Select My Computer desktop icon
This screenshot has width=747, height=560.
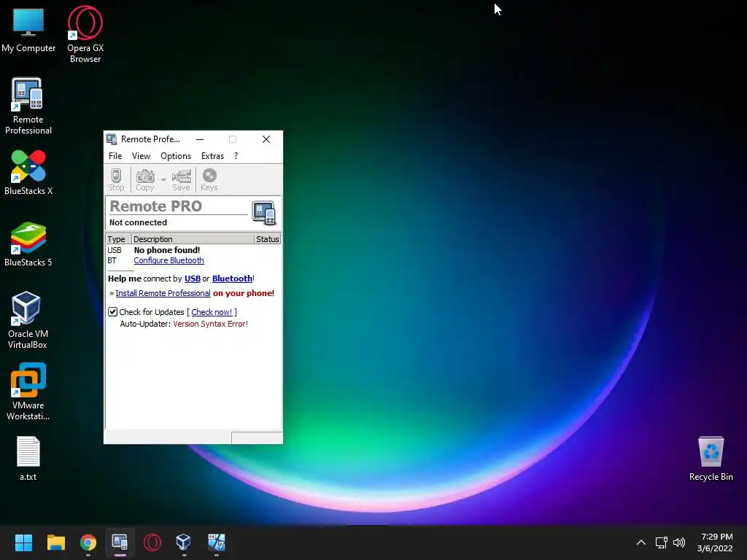point(28,30)
